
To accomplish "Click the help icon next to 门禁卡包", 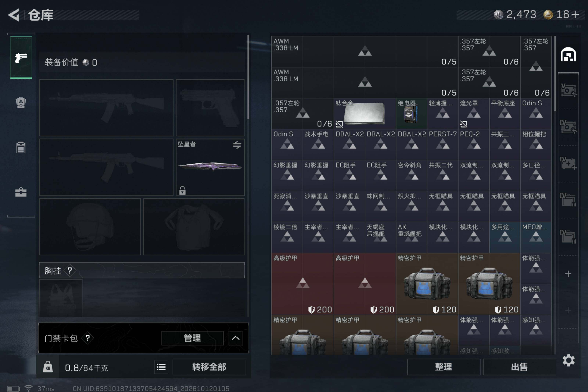I will (x=87, y=338).
